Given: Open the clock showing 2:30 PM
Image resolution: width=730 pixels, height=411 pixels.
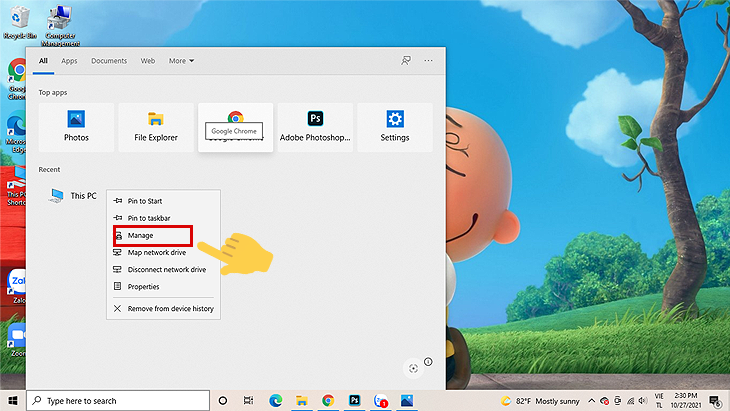Looking at the screenshot, I should 686,401.
